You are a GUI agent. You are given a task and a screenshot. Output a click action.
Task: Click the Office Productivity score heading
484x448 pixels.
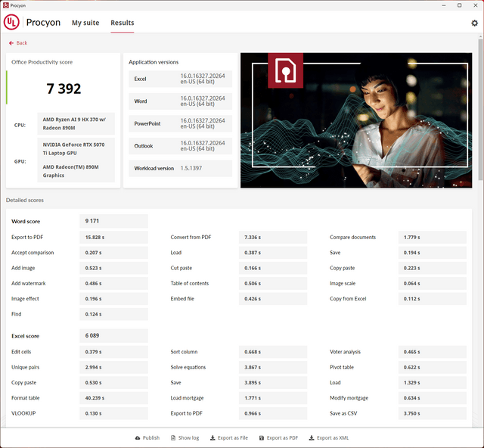point(42,62)
